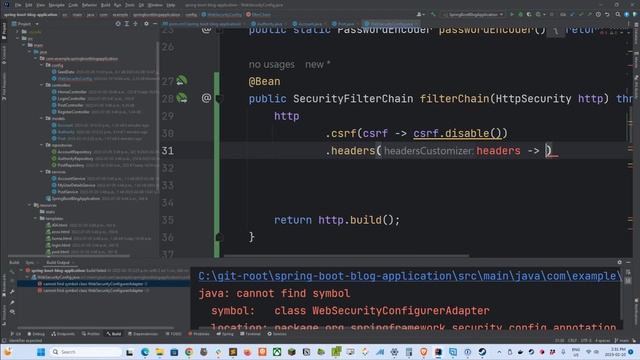Click the Debug bug icon in toolbar

click(520, 14)
